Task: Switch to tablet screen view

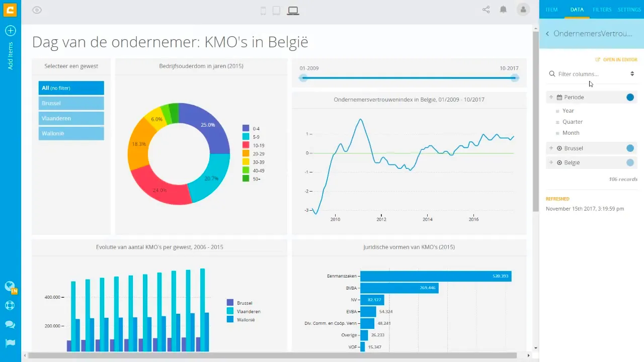Action: click(x=276, y=11)
